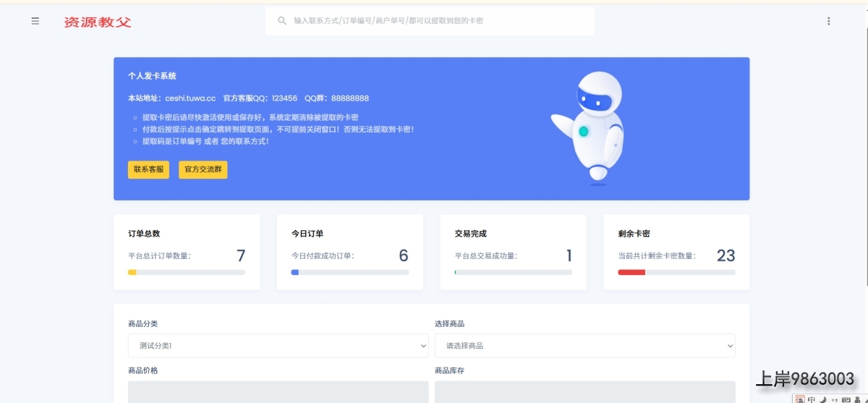Click the search magnifier icon
The image size is (868, 403).
(282, 21)
